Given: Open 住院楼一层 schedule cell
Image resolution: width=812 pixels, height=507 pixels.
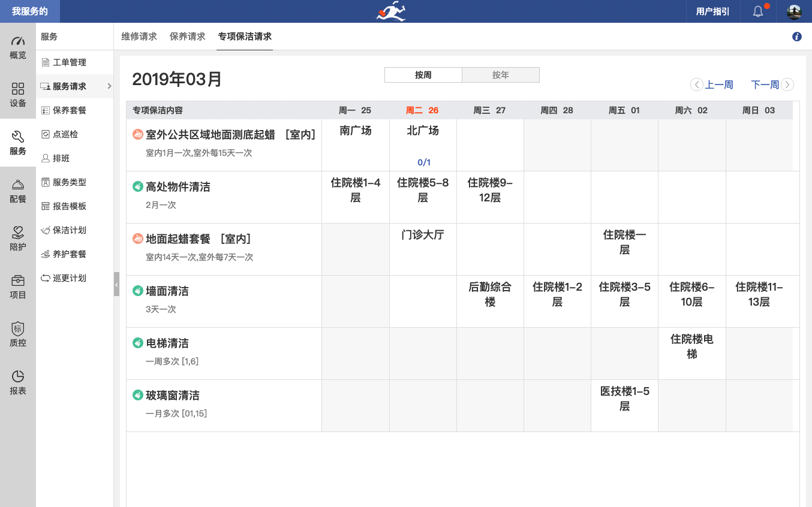Looking at the screenshot, I should pos(624,249).
